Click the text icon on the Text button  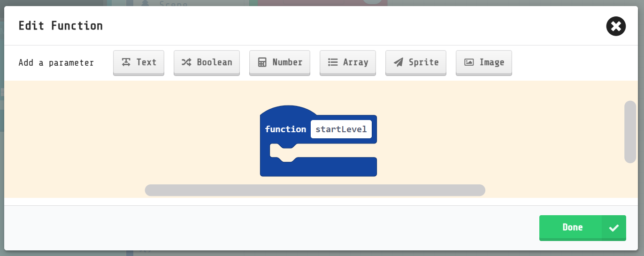coord(126,62)
